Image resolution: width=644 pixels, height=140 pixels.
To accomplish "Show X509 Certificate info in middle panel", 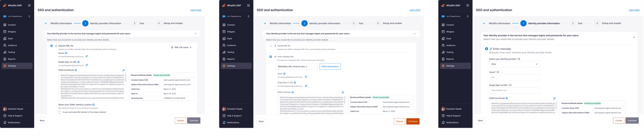I will click(292, 92).
